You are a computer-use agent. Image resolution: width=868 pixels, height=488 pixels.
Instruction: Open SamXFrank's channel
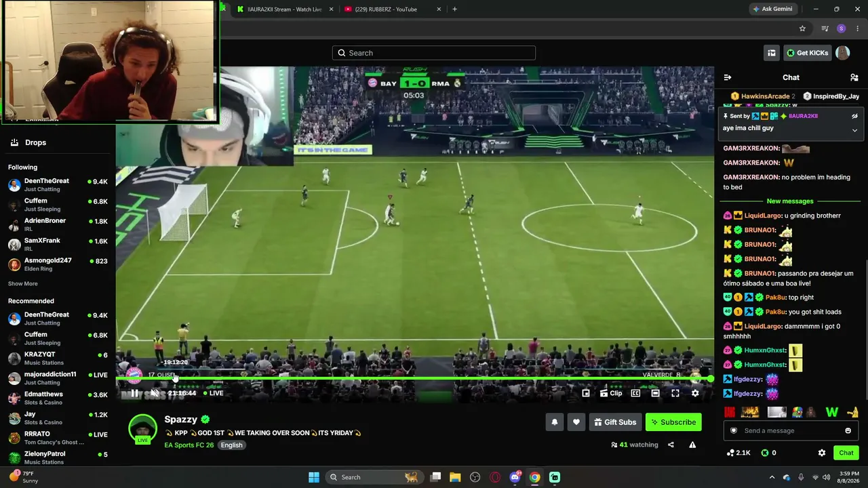pos(57,244)
